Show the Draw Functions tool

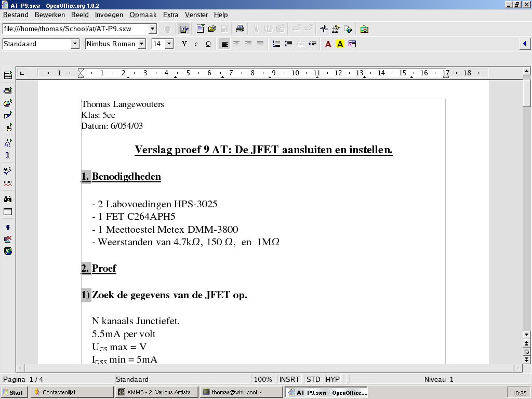(x=8, y=115)
